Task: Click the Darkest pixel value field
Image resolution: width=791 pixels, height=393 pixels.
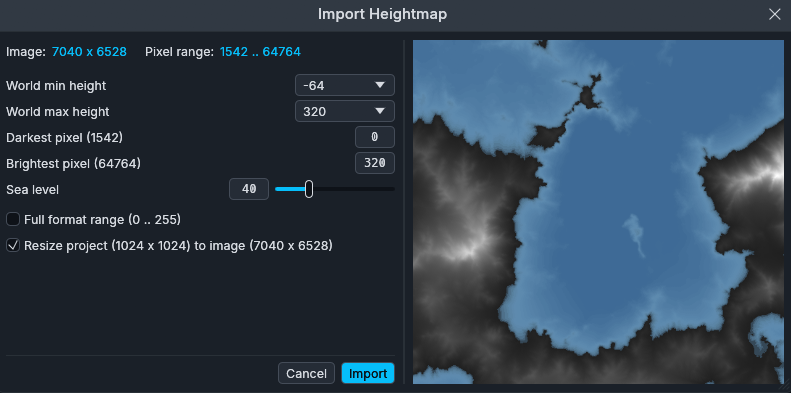Action: tap(375, 137)
